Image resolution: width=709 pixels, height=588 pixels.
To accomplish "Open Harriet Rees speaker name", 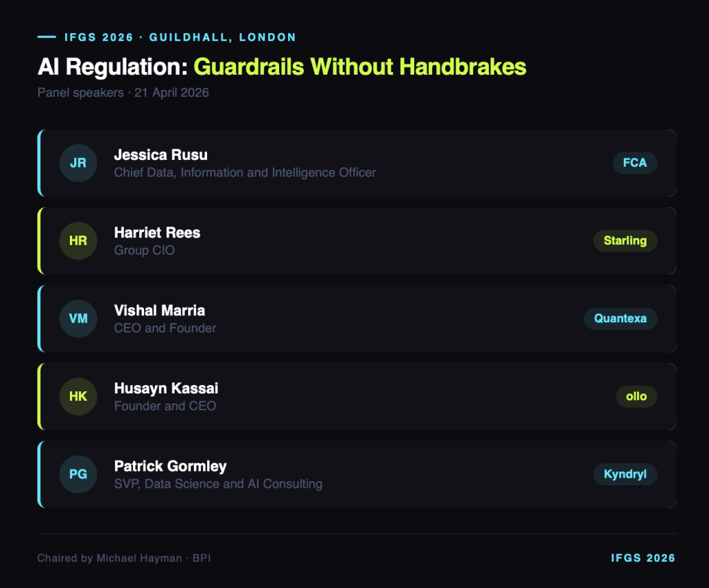I will (x=157, y=233).
